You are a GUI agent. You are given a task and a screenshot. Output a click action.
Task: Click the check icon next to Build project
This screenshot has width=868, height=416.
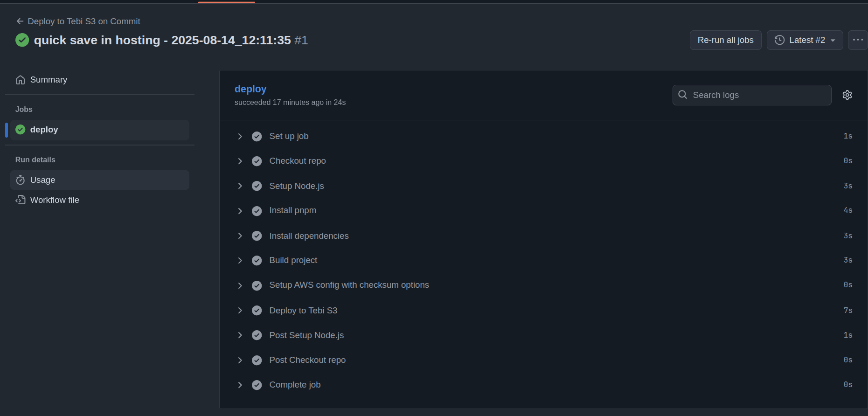click(x=257, y=260)
